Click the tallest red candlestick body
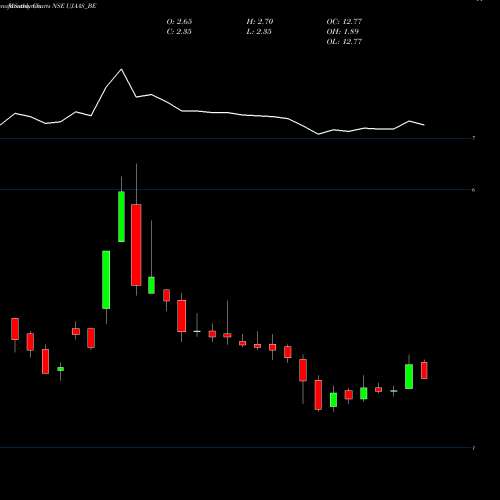500x500 pixels. click(136, 245)
